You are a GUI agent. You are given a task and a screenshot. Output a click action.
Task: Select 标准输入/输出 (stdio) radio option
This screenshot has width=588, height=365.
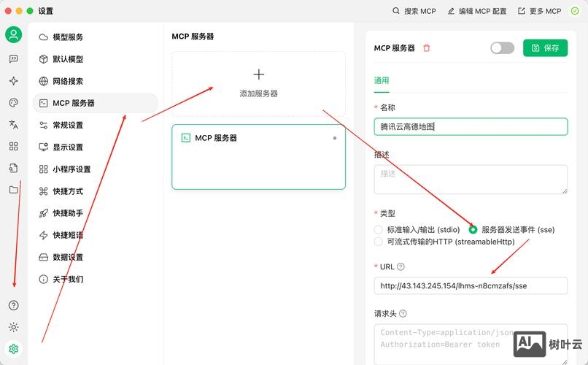click(379, 229)
